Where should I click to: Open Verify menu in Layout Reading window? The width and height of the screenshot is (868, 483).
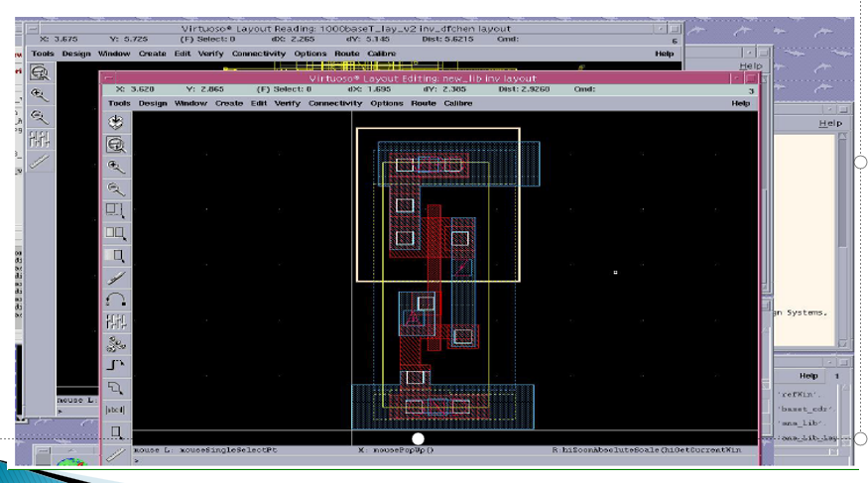211,54
